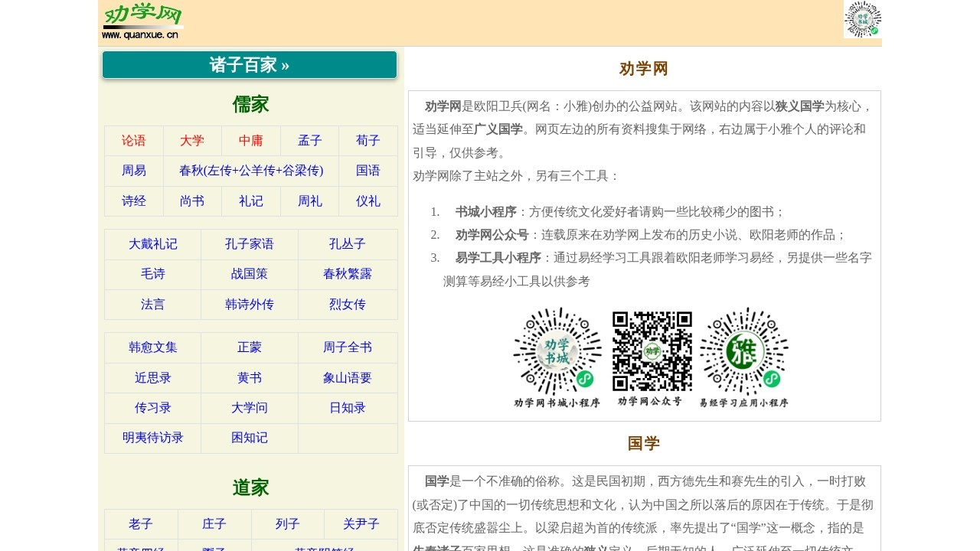This screenshot has width=980, height=551.
Task: Click the 儒家 section heading
Action: [251, 105]
